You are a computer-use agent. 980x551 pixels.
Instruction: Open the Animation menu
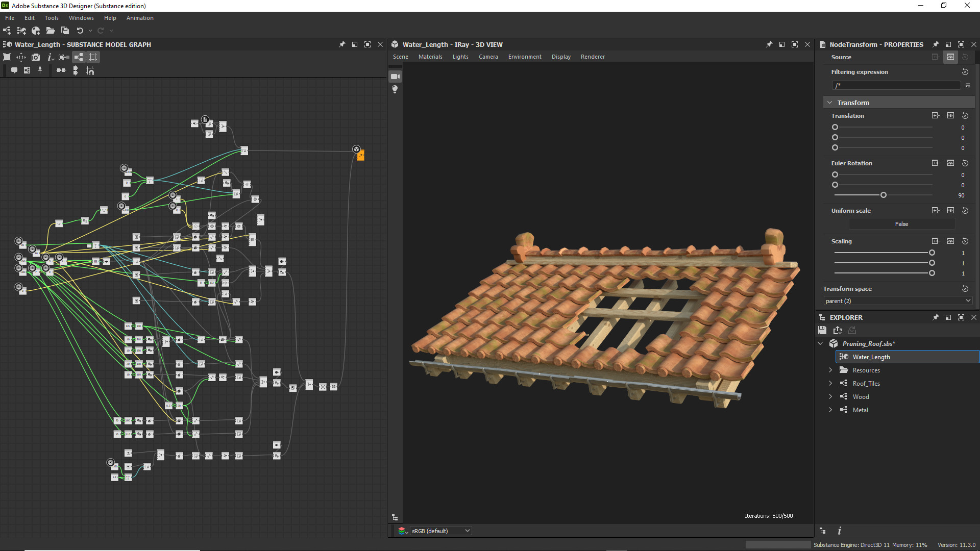[139, 18]
